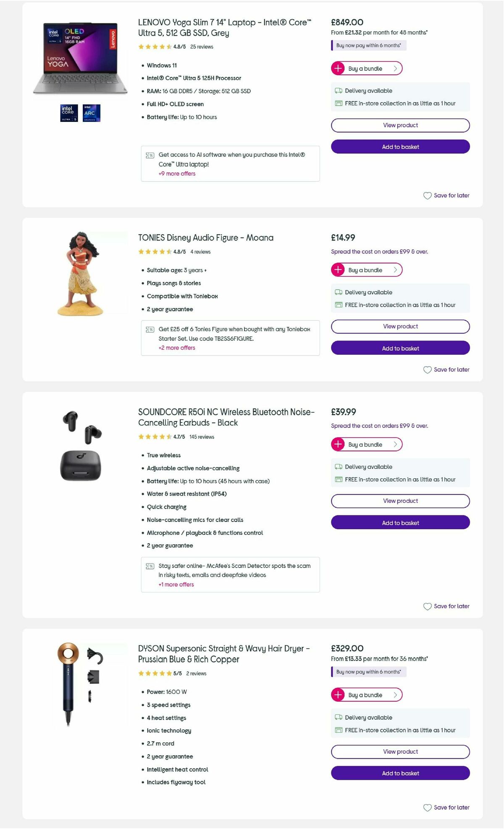Image resolution: width=504 pixels, height=829 pixels.
Task: Click the offer tag icon on Tonies discount
Action: tap(150, 330)
